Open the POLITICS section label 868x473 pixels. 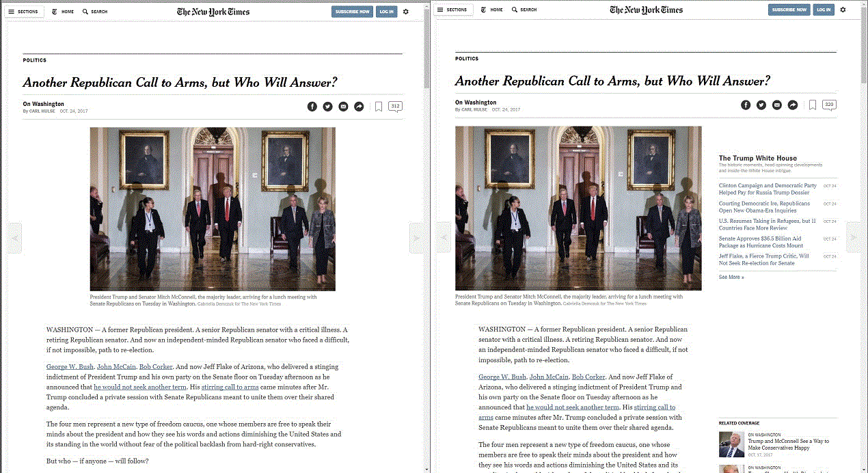34,59
